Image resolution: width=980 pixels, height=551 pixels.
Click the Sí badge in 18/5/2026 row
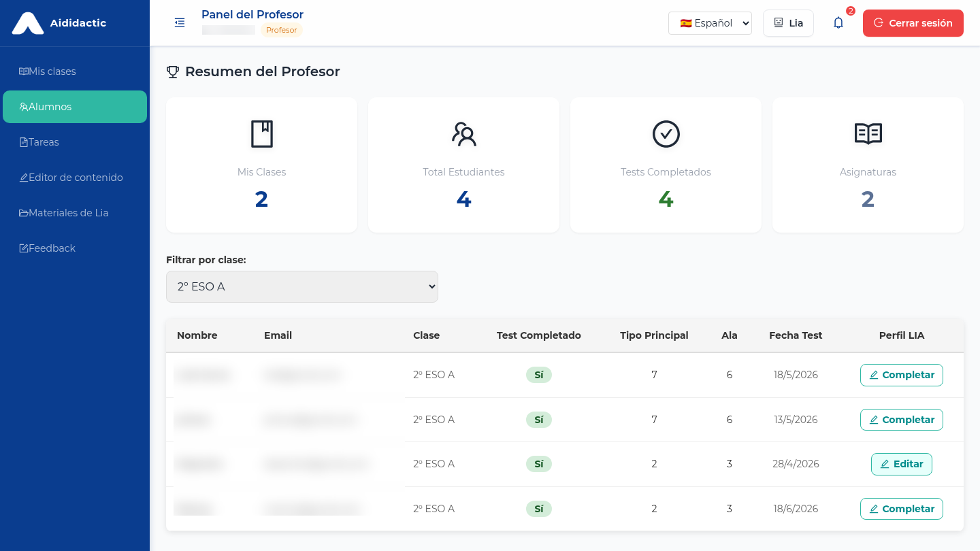click(x=539, y=375)
